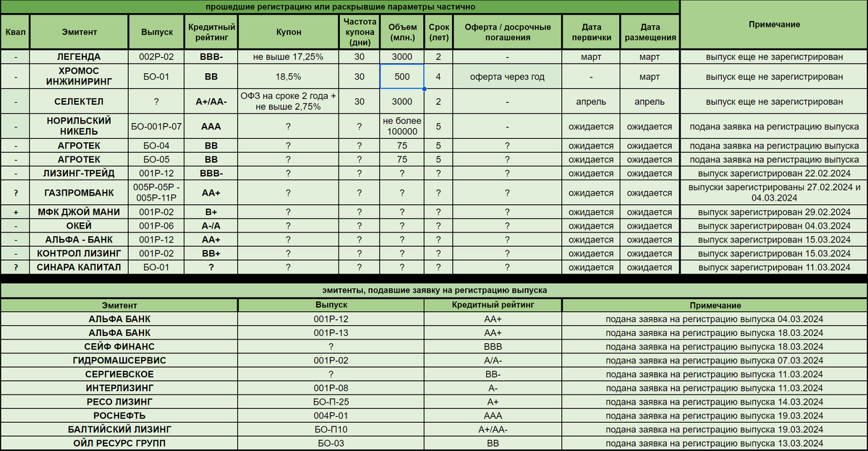
Task: Select the ОЙЛ РЕСУРС ГРУПП issuer cell
Action: (119, 443)
